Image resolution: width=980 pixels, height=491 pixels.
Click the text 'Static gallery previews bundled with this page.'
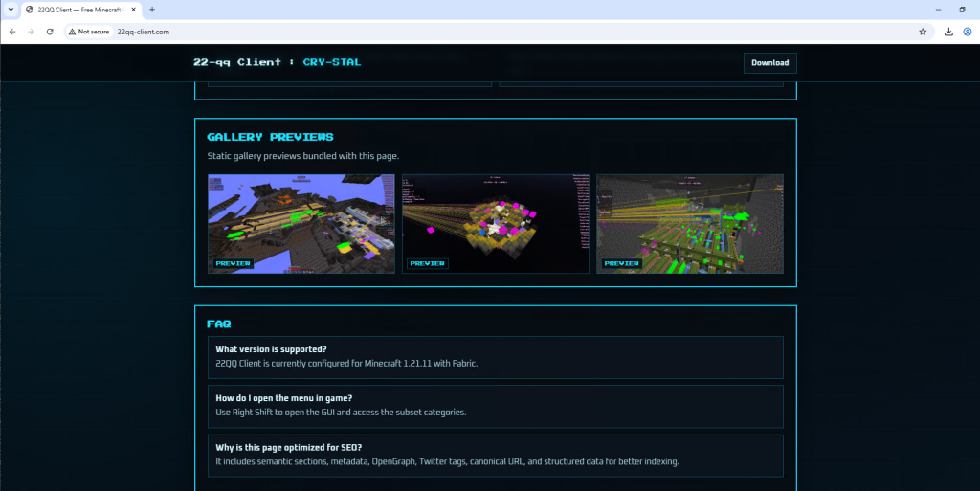coord(303,156)
